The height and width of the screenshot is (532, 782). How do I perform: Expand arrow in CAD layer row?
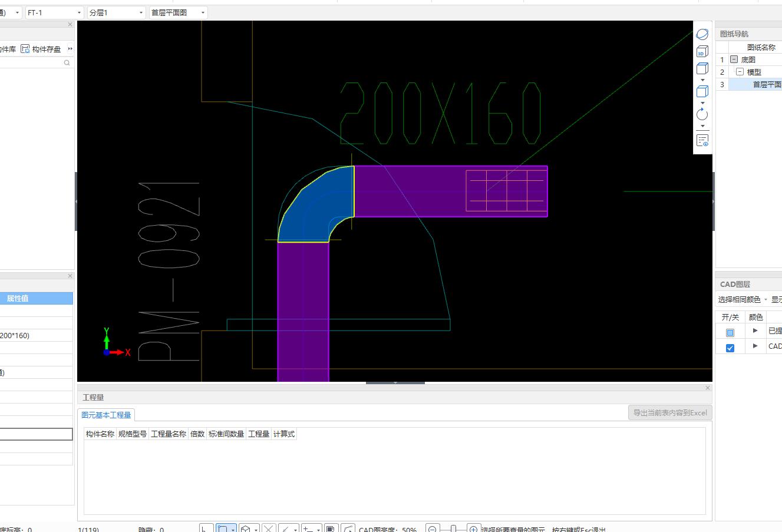click(x=755, y=346)
